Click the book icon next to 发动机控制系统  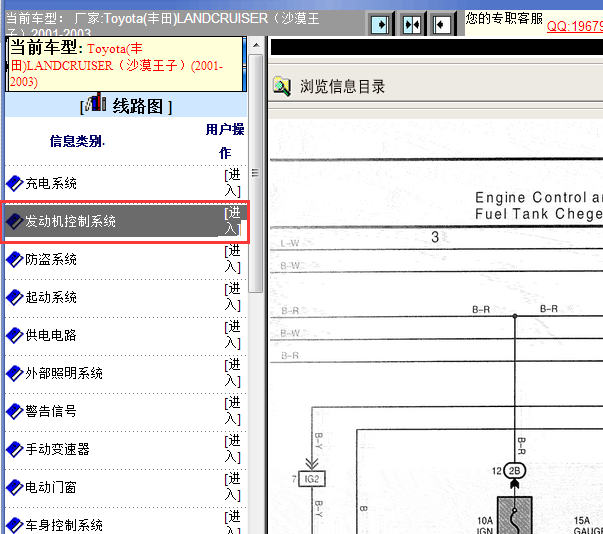(15, 221)
